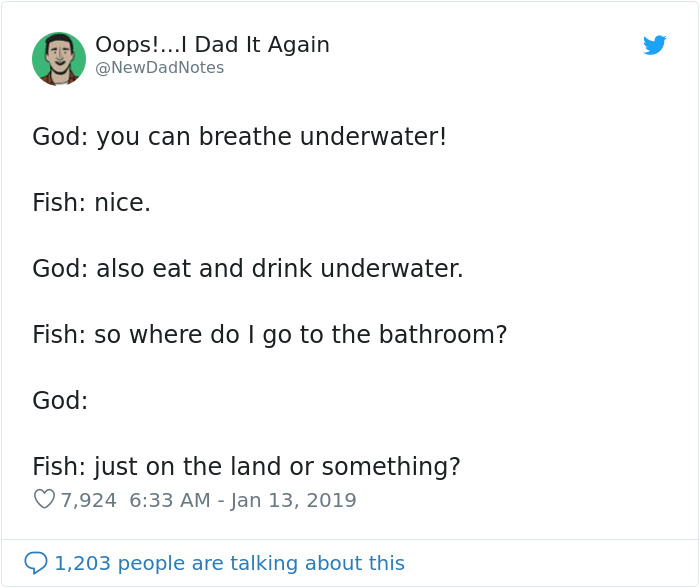
Task: Click the "Jan 13, 2019" tweet date
Action: [x=293, y=500]
